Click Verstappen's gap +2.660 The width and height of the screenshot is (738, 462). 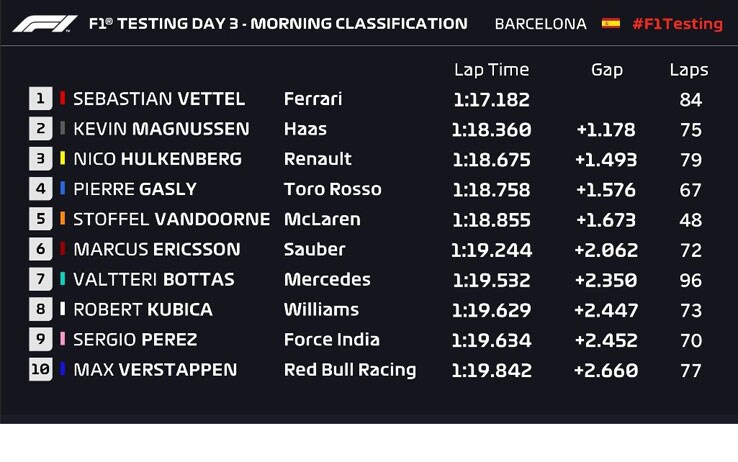[606, 371]
